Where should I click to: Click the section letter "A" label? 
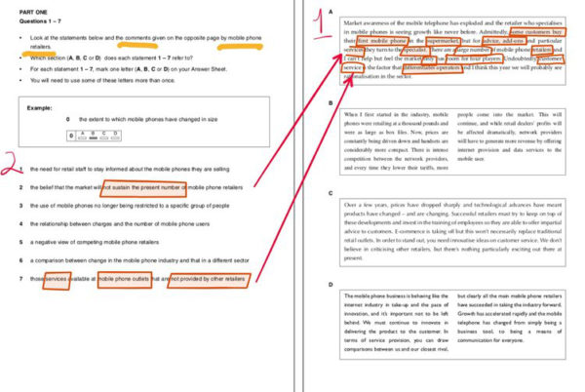331,12
